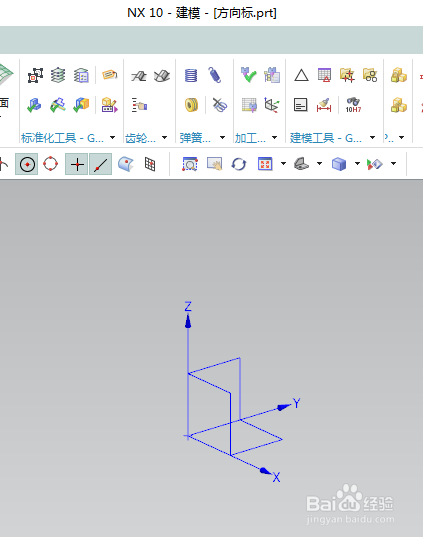Click the green layers stack icon
The width and height of the screenshot is (423, 537).
point(58,75)
